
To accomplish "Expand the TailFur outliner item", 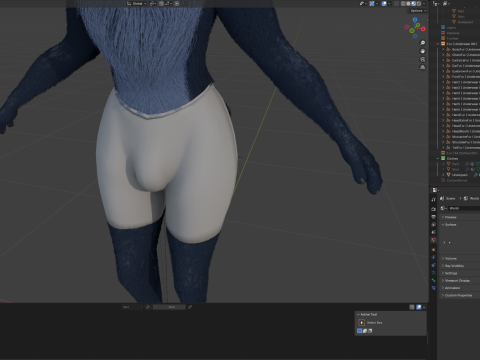I will 443,147.
